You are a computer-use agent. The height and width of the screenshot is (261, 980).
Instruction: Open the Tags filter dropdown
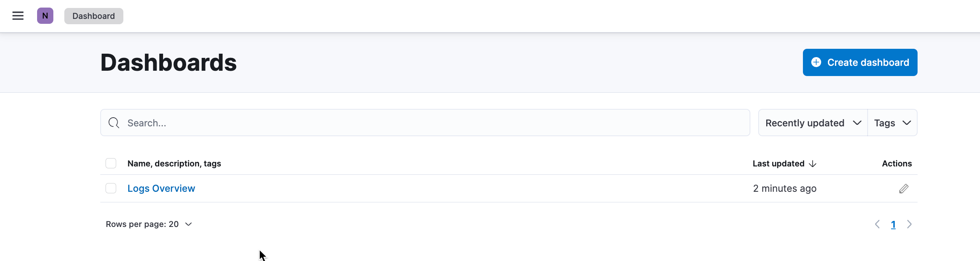click(892, 123)
